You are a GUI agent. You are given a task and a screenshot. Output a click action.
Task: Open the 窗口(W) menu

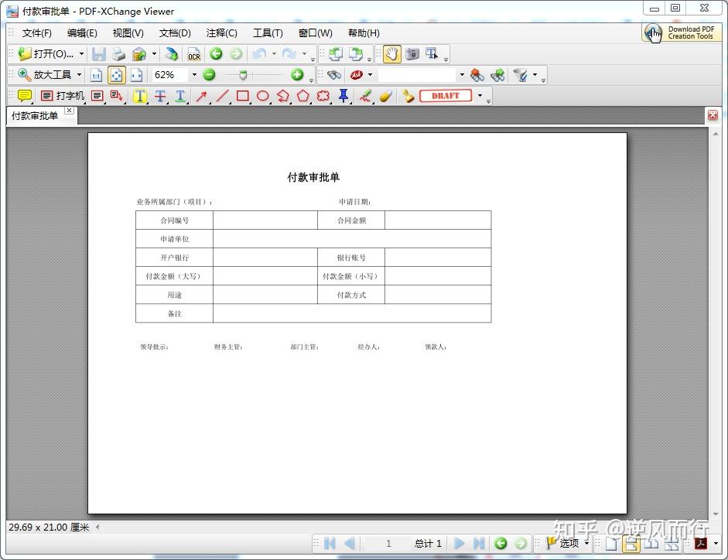click(x=316, y=33)
